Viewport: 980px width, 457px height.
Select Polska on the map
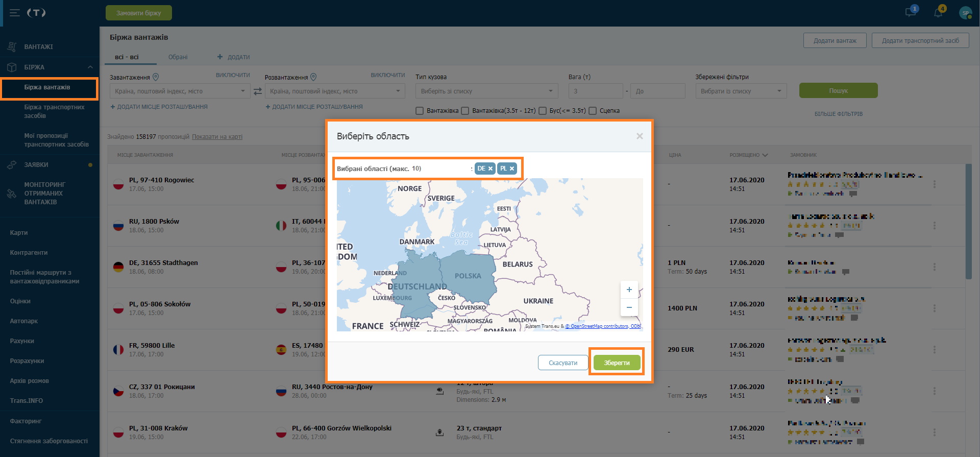point(468,276)
